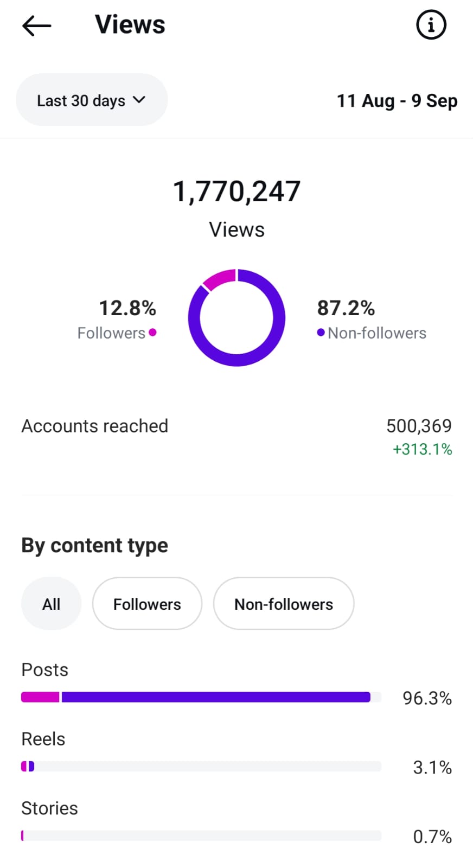Viewport: 473px width, 868px height.
Task: Click the views donut chart
Action: (237, 317)
